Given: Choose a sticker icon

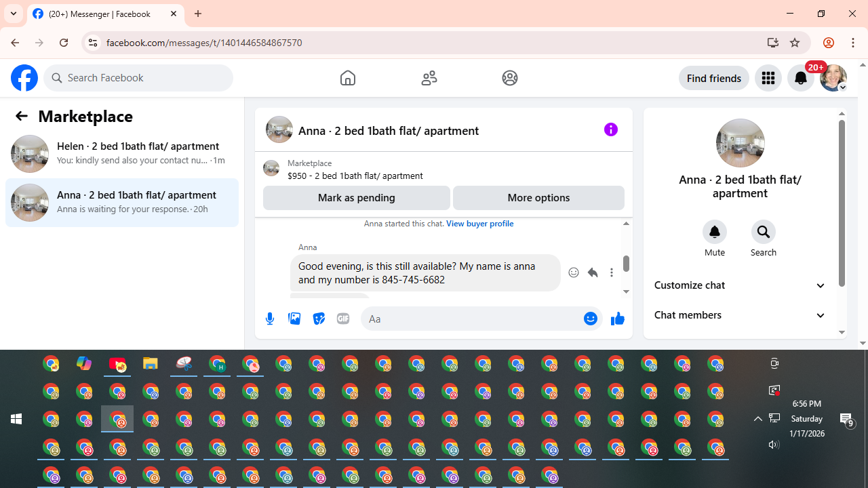Looking at the screenshot, I should (319, 319).
